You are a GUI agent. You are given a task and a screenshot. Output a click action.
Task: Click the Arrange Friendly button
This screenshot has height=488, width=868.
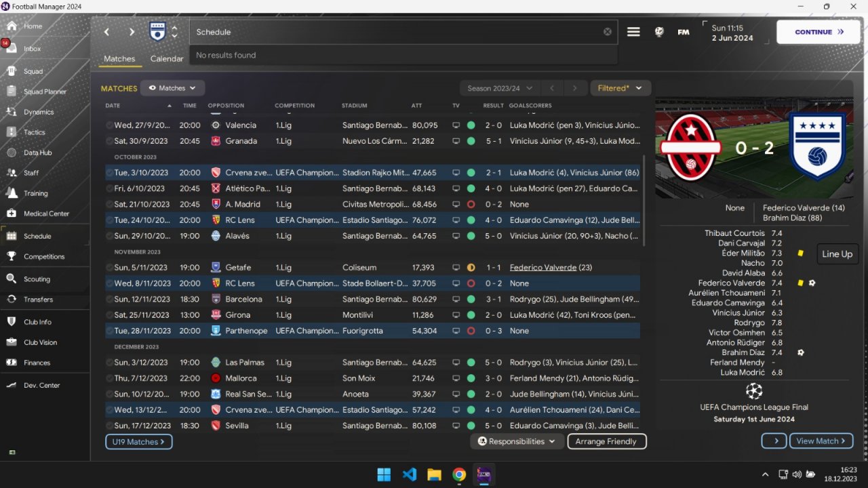pyautogui.click(x=606, y=441)
